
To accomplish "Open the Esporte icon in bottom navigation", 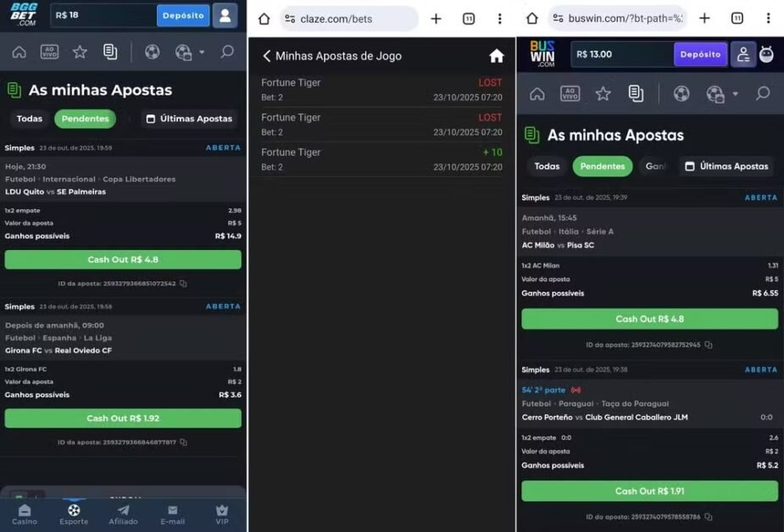I will (x=74, y=514).
